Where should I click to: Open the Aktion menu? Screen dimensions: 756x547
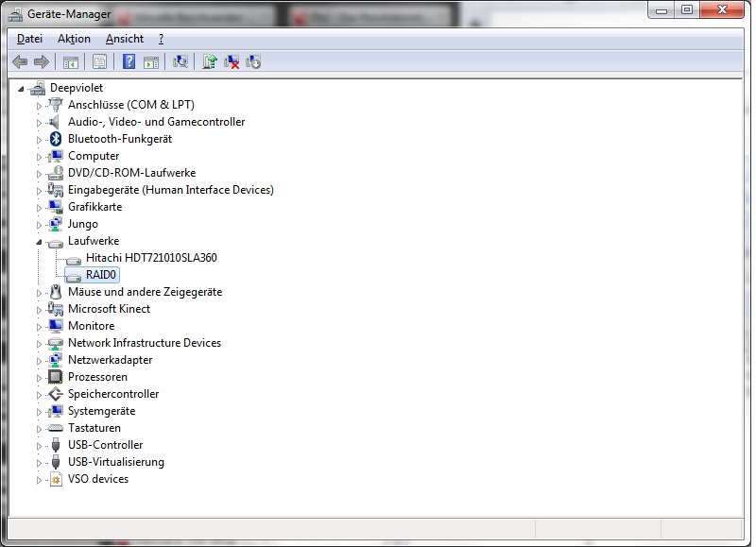pos(74,39)
